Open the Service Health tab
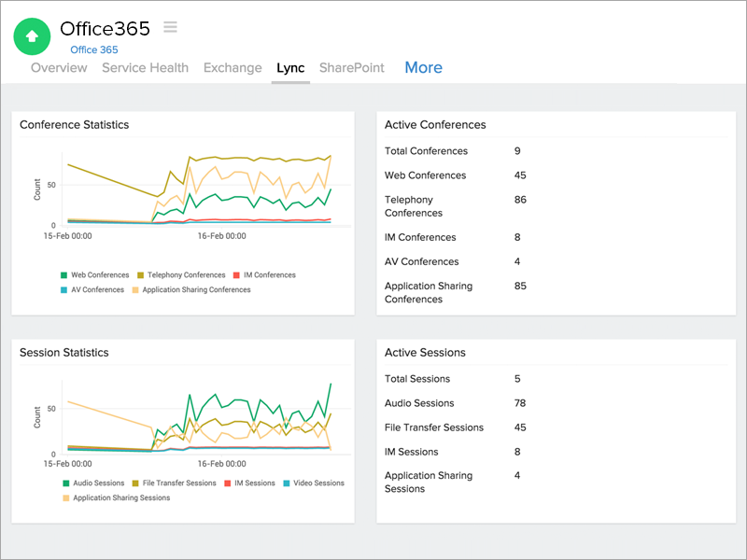Image resolution: width=747 pixels, height=560 pixels. point(145,67)
